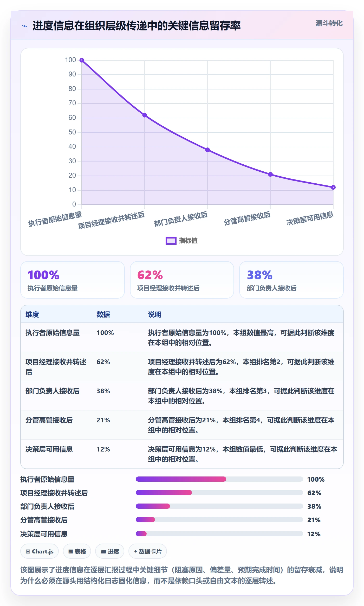Image resolution: width=364 pixels, height=606 pixels.
Task: Click the 漏斗转化 badge in header
Action: pos(329,23)
